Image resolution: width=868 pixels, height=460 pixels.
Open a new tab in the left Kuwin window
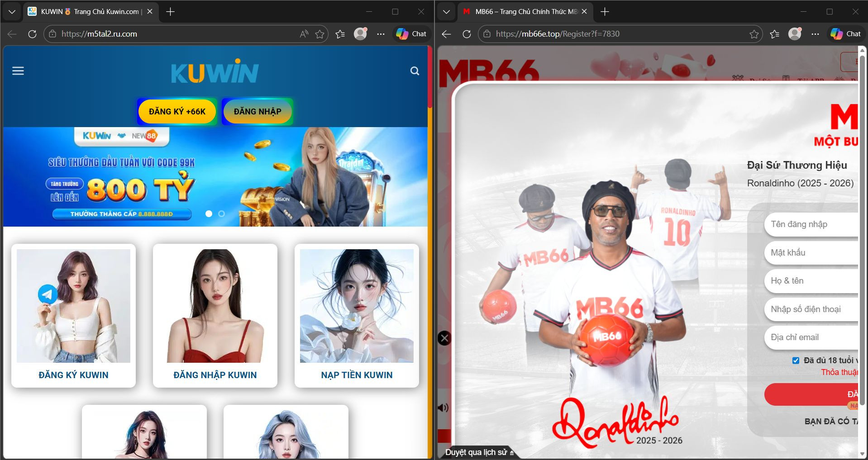[171, 12]
